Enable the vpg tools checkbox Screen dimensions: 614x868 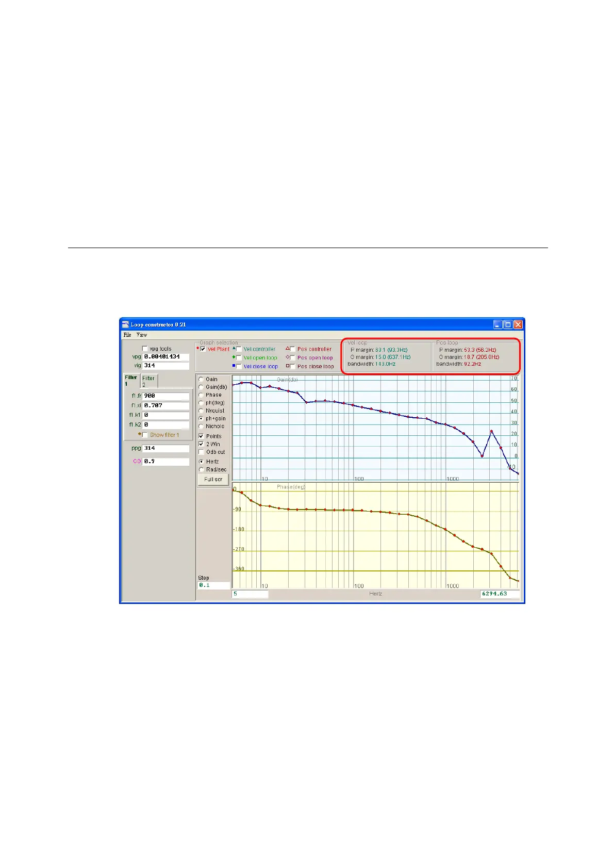pos(145,349)
